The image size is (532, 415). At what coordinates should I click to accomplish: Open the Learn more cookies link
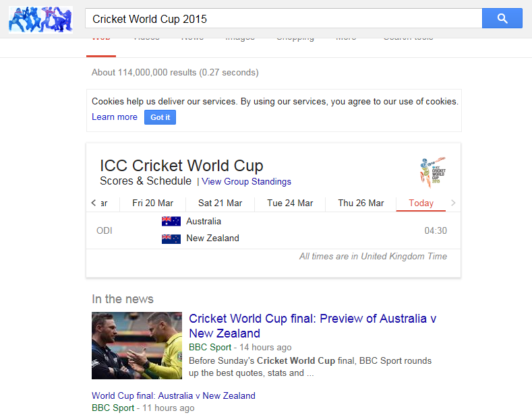click(115, 117)
